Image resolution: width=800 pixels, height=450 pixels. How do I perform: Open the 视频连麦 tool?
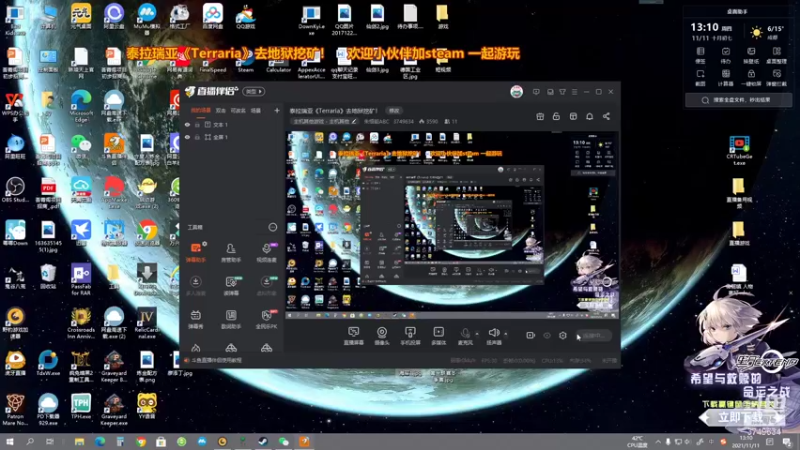pyautogui.click(x=266, y=252)
